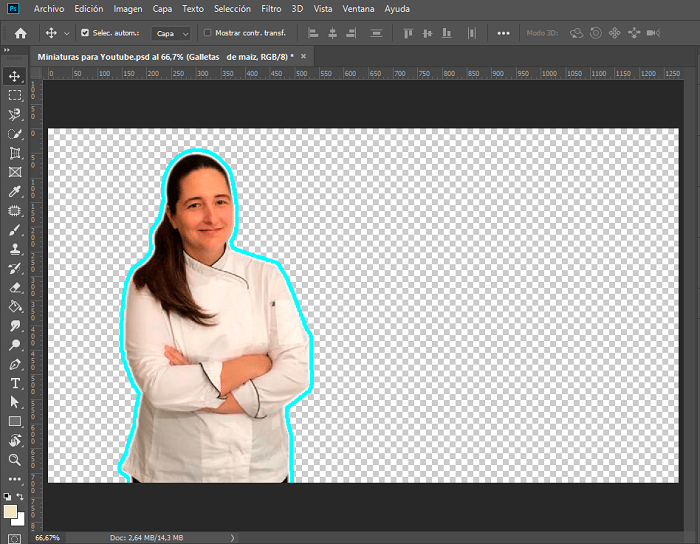700x544 pixels.
Task: Choose the Polygonal Lasso tool
Action: (15, 115)
